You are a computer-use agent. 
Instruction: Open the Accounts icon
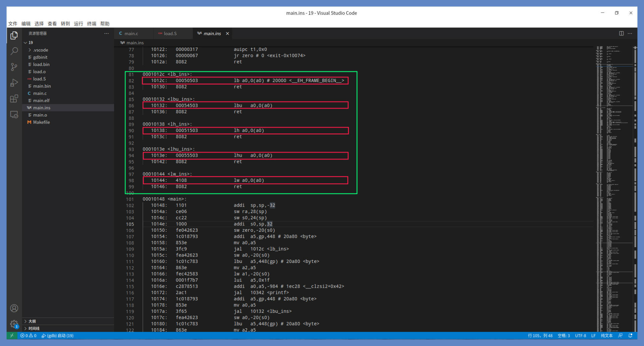(x=14, y=308)
